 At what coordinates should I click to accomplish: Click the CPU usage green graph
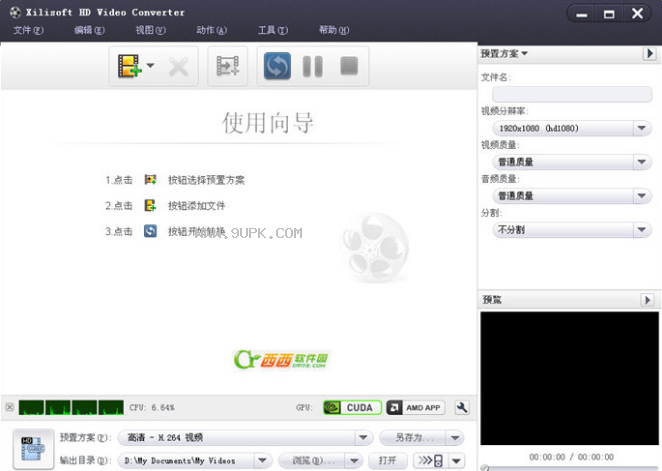71,408
